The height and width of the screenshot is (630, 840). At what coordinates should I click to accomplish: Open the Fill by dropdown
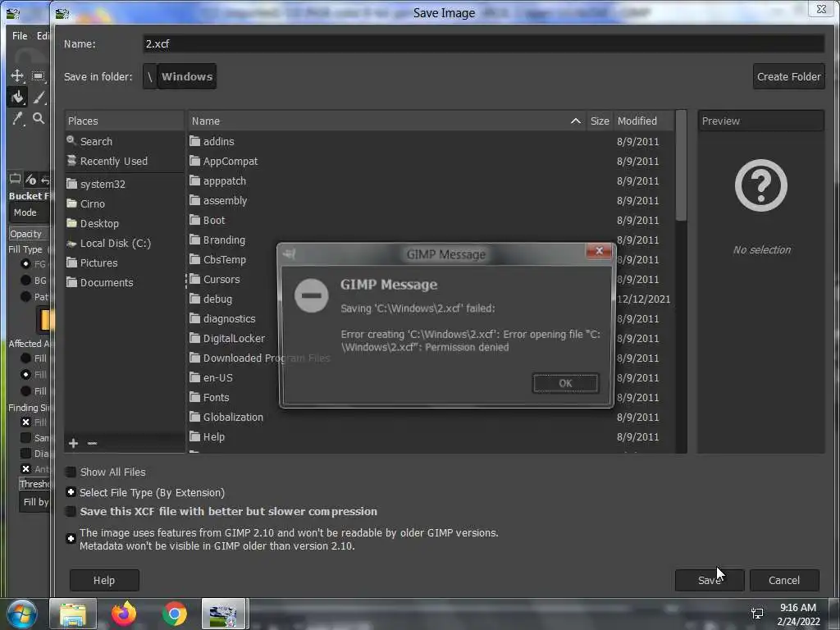tap(34, 502)
